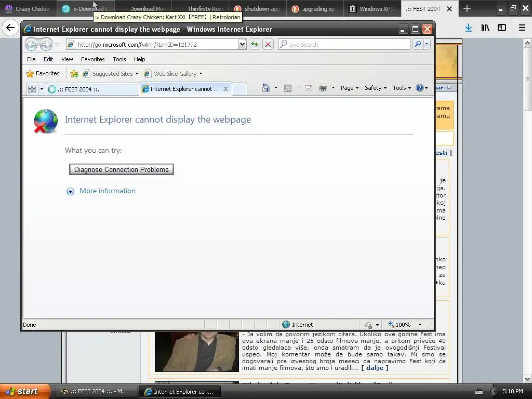Viewport: 532px width, 399px height.
Task: Open the Help menu
Action: (x=139, y=59)
